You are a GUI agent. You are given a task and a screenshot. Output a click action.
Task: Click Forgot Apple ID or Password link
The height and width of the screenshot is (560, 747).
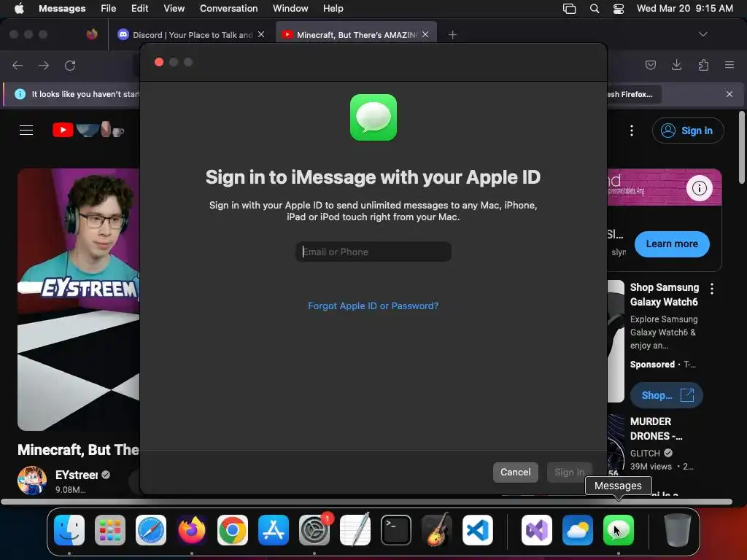tap(373, 306)
